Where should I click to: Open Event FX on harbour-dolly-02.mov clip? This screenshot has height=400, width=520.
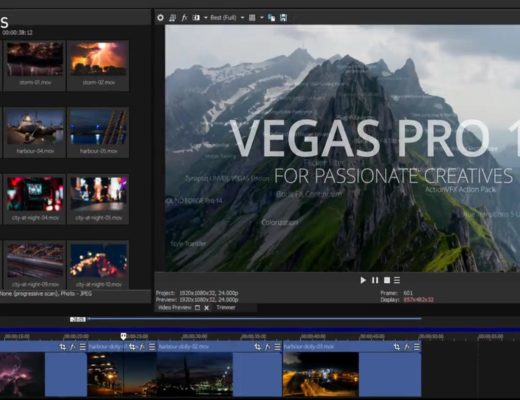[268, 347]
